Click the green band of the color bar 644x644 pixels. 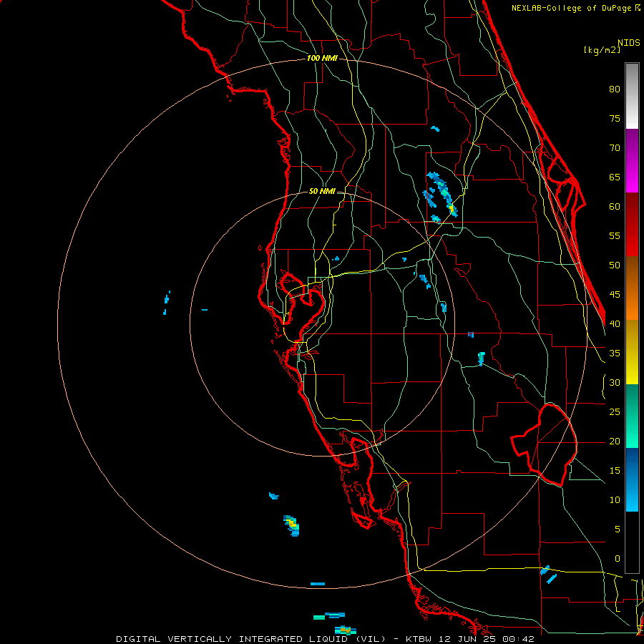pyautogui.click(x=632, y=416)
